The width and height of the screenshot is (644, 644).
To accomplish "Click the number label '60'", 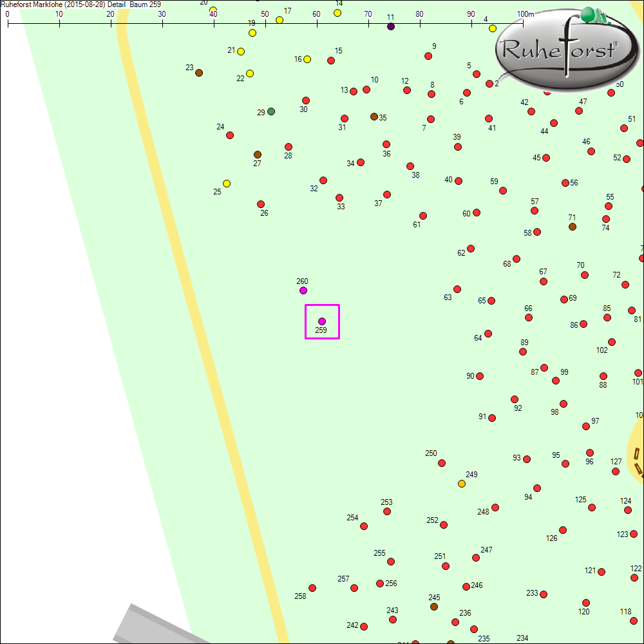I will point(466,214).
